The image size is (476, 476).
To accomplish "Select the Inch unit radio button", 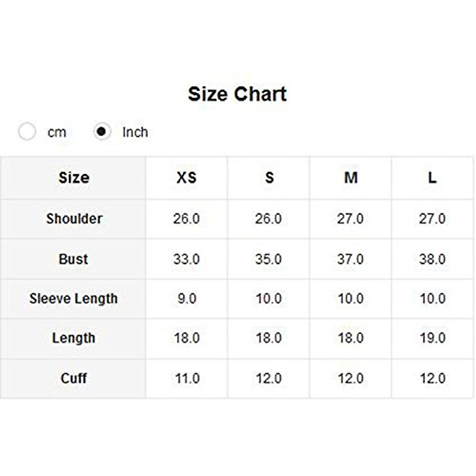I will point(102,131).
